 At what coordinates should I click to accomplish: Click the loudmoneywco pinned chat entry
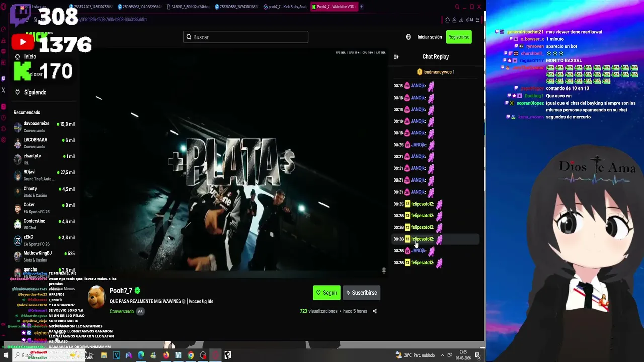coord(436,72)
